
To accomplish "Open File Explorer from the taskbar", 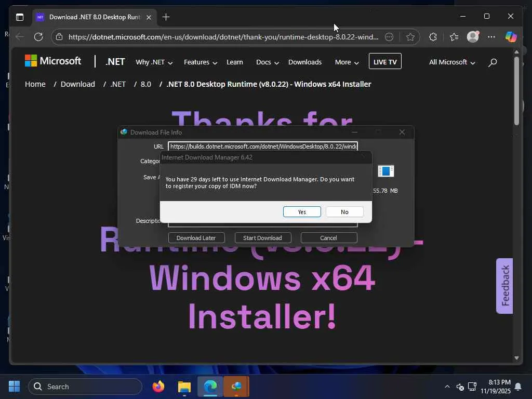I will pyautogui.click(x=184, y=387).
